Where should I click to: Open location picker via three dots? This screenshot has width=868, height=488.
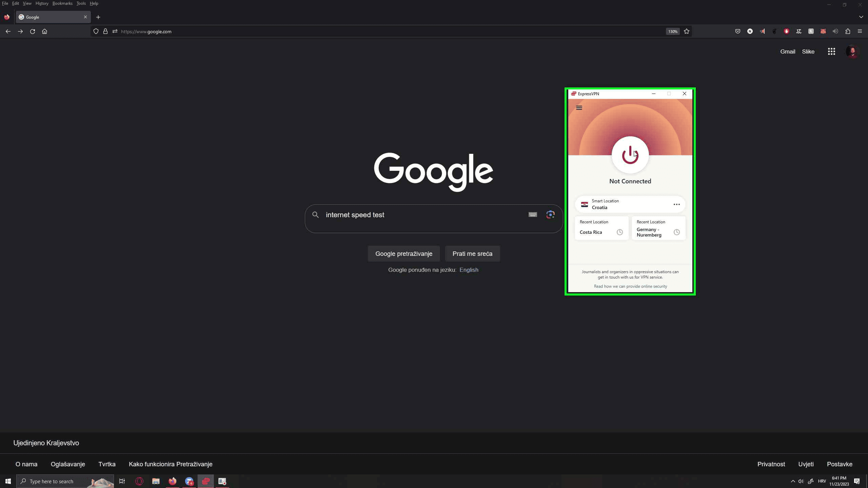(x=676, y=204)
